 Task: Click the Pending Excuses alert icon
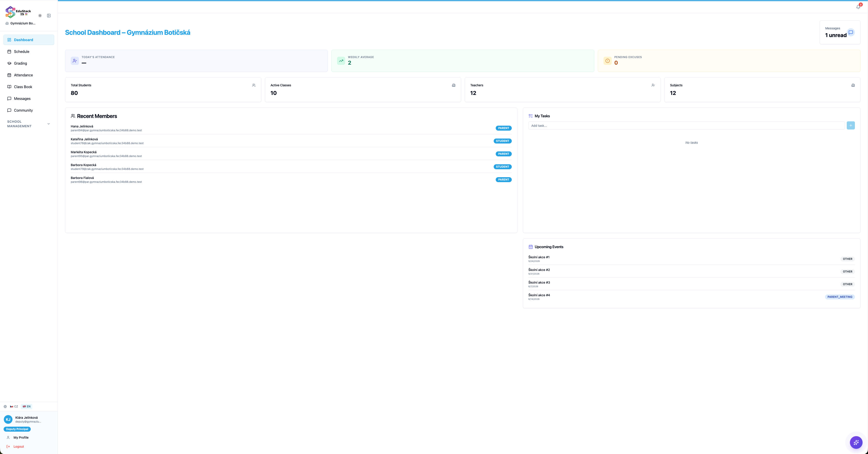(x=608, y=61)
